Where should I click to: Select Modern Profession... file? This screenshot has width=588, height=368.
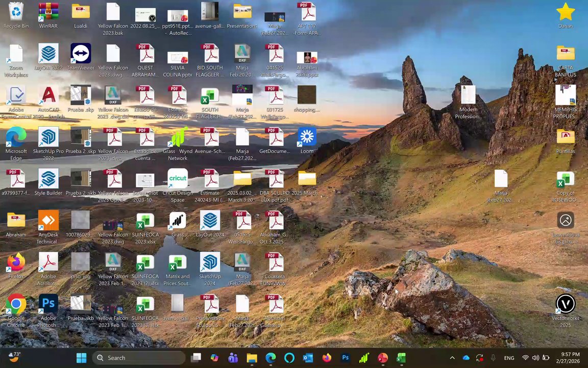469,102
